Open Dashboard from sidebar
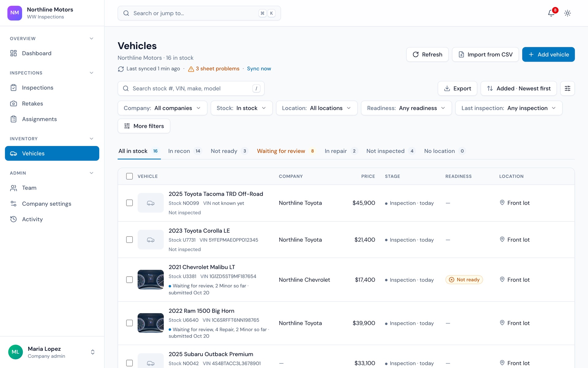Screen dimensions: 588x368 point(52,53)
